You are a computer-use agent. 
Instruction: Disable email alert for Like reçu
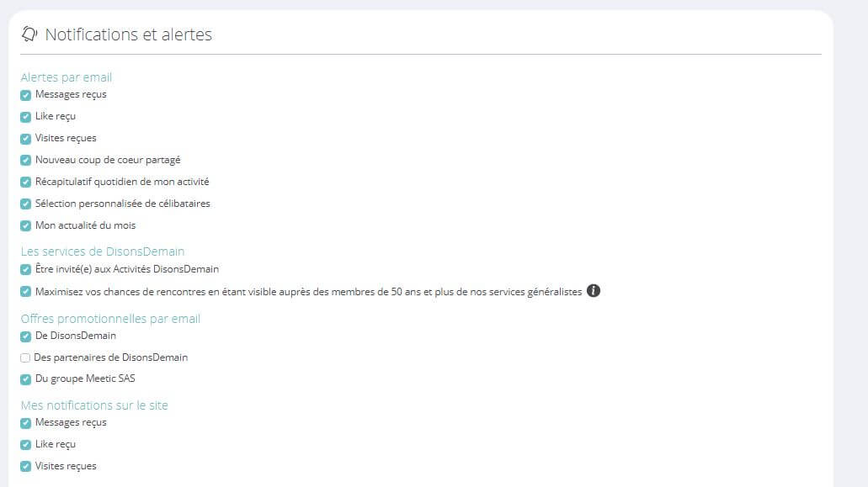coord(26,117)
